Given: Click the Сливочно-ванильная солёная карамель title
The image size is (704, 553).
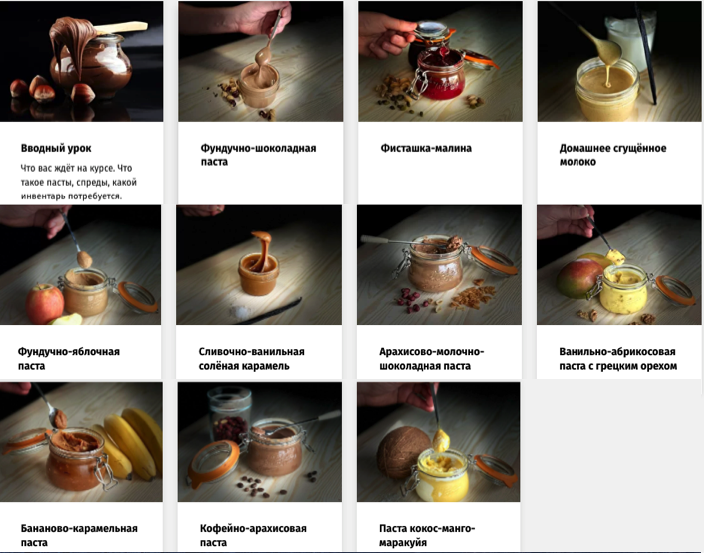Looking at the screenshot, I should tap(251, 359).
